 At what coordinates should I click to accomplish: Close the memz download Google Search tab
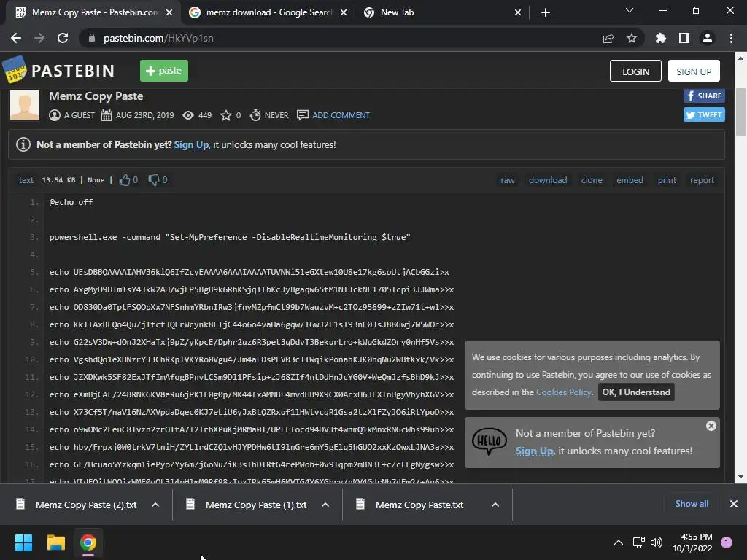pyautogui.click(x=344, y=12)
